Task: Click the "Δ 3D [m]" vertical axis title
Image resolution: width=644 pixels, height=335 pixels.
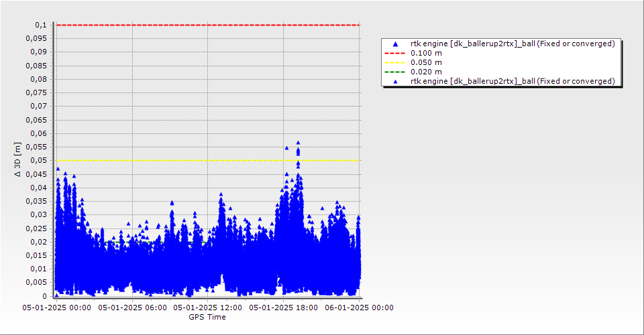Action: [17, 160]
